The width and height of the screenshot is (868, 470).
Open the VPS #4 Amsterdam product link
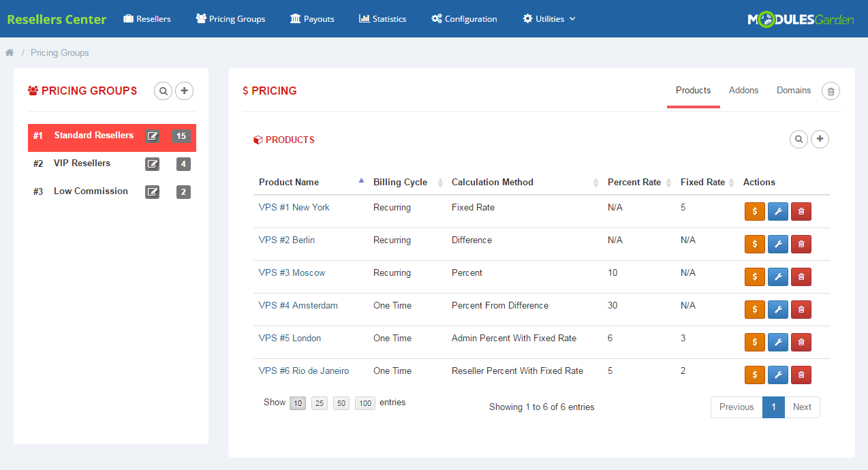click(298, 305)
